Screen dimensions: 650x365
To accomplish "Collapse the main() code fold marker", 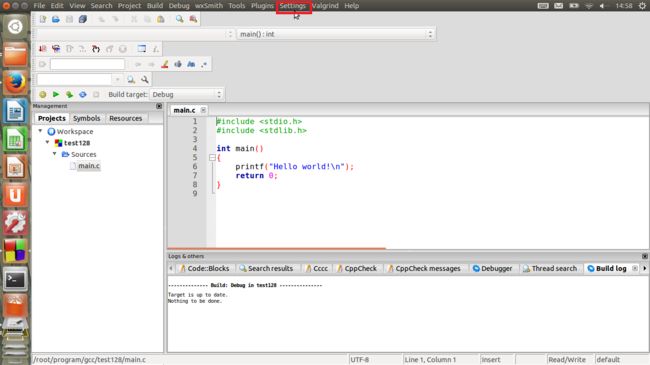I will pos(212,158).
